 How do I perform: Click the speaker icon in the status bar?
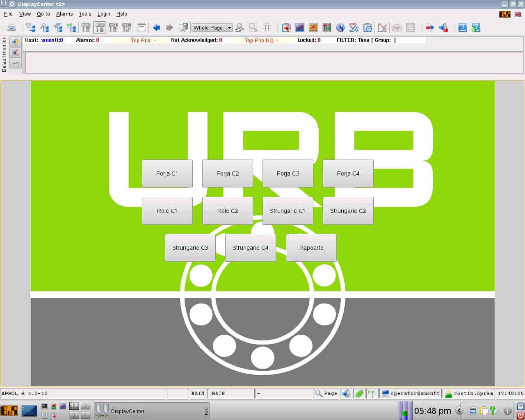pos(346,393)
